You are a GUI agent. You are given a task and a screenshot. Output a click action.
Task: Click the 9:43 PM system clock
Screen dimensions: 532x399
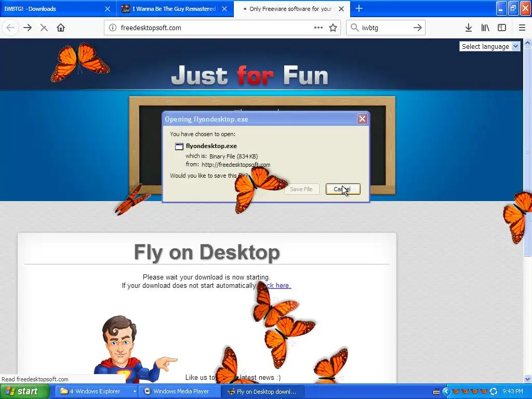click(x=513, y=391)
